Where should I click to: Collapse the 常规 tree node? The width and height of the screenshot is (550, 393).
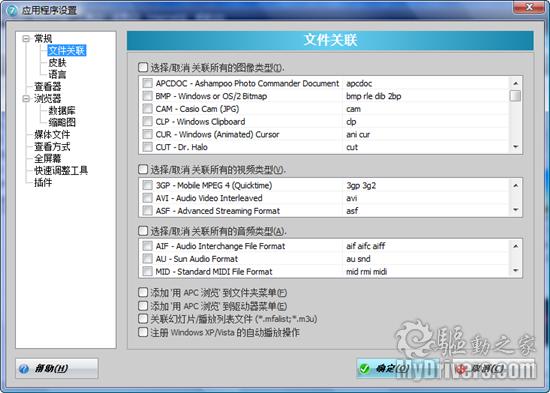(x=26, y=38)
